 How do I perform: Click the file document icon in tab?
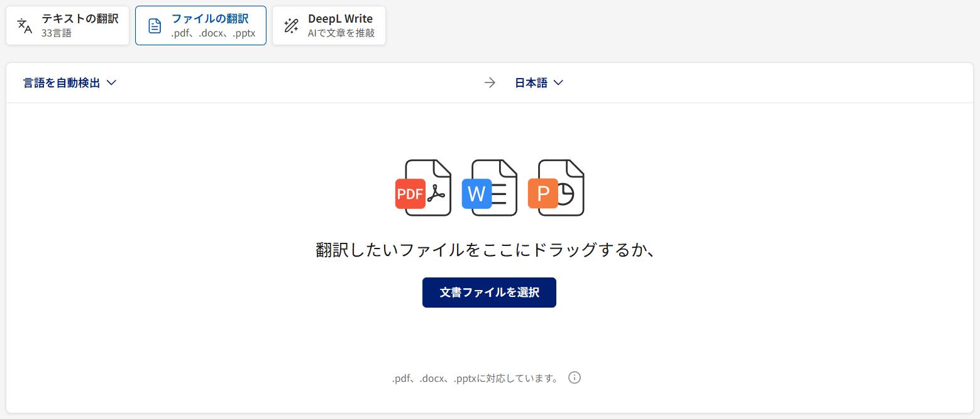(x=155, y=26)
